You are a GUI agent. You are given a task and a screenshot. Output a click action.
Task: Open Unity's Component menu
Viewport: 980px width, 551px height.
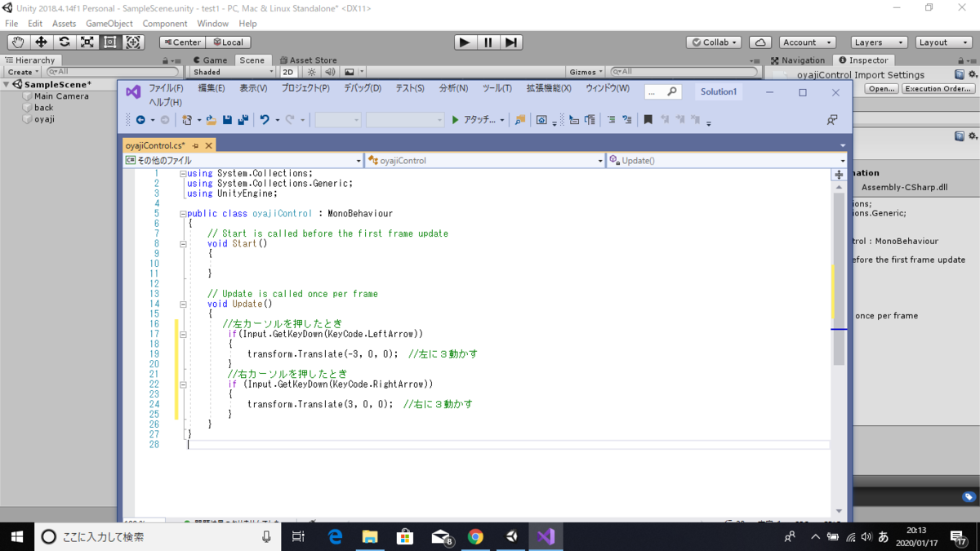pyautogui.click(x=165, y=24)
